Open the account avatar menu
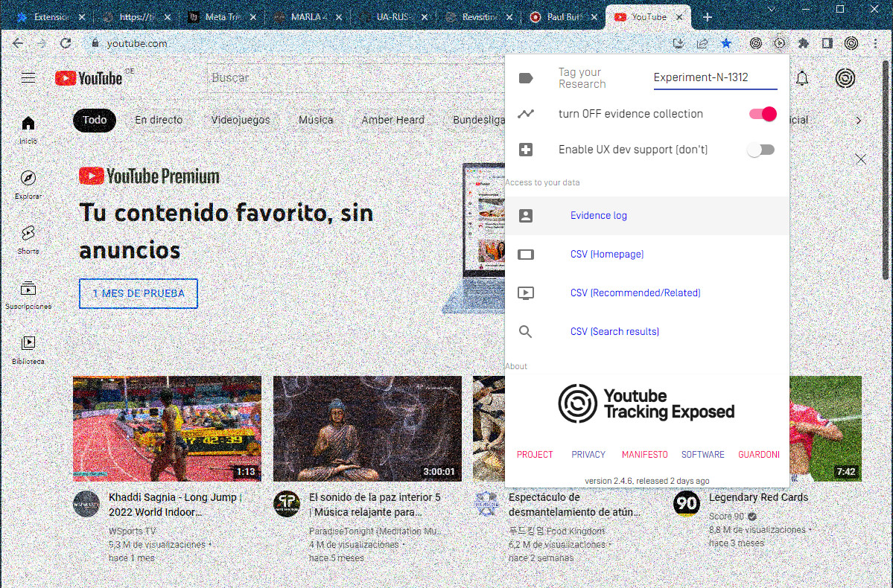 (x=845, y=78)
